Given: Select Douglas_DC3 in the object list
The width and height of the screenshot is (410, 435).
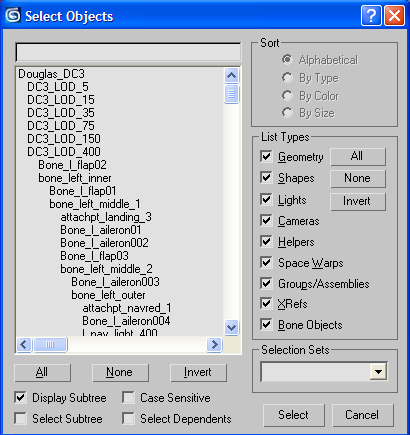Looking at the screenshot, I should pos(51,74).
